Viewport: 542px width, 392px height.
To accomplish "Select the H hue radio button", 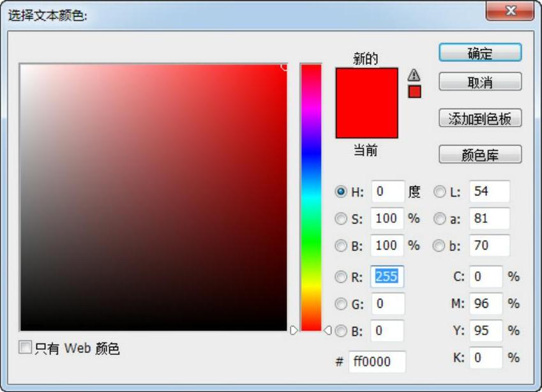I will 342,192.
